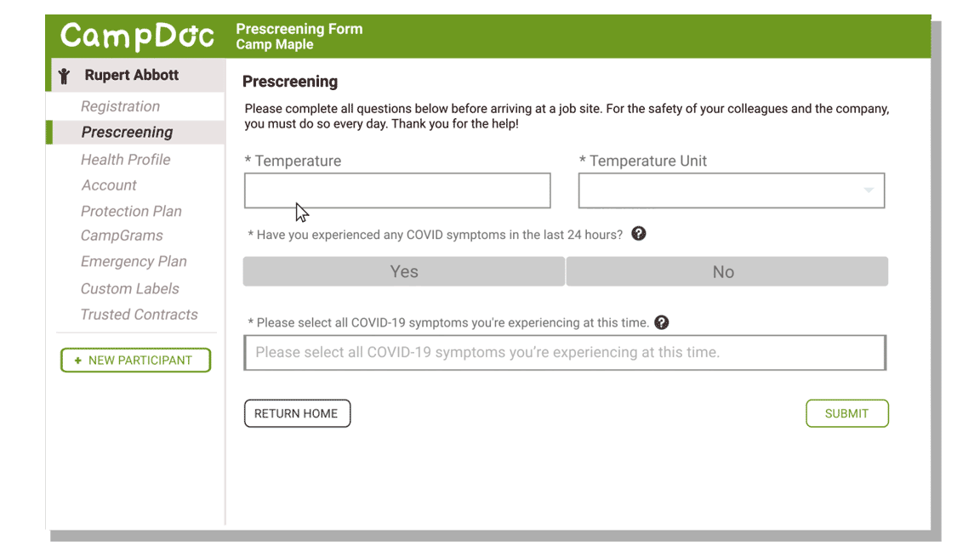The width and height of the screenshot is (980, 551).
Task: Click the SUBMIT button
Action: point(846,413)
